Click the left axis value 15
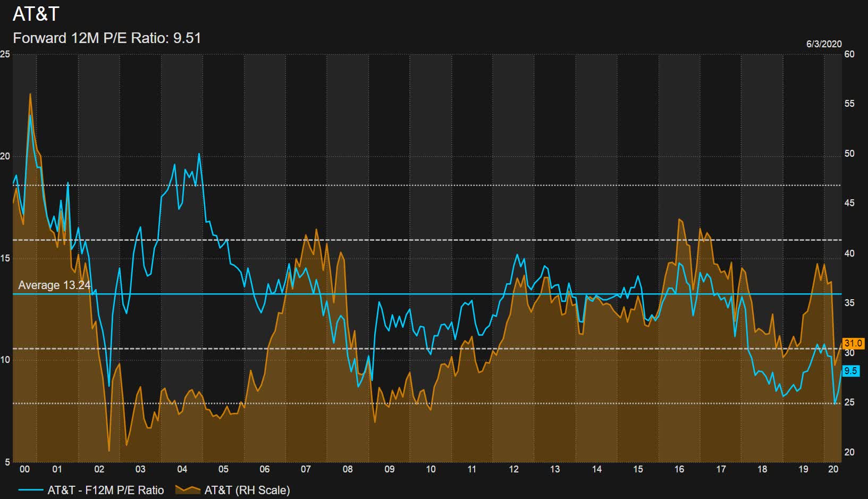 5,258
